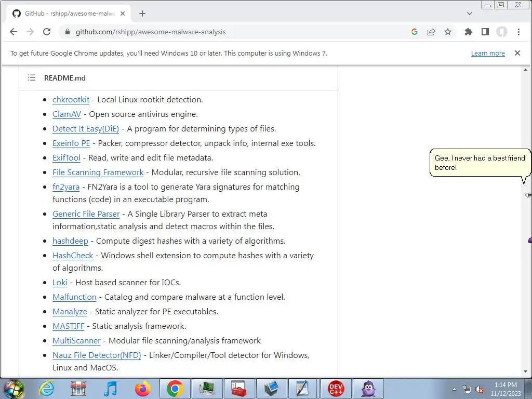Open the Manalyze link
This screenshot has height=399, width=532.
[70, 312]
